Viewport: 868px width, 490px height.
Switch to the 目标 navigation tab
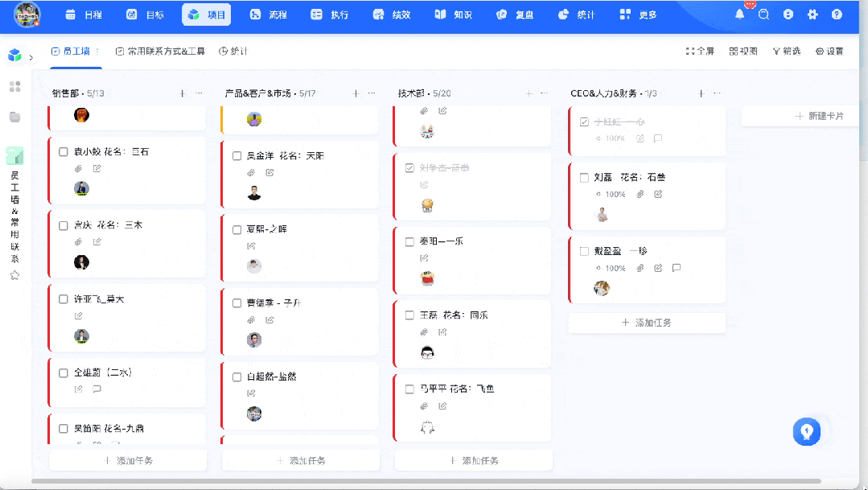pyautogui.click(x=145, y=14)
